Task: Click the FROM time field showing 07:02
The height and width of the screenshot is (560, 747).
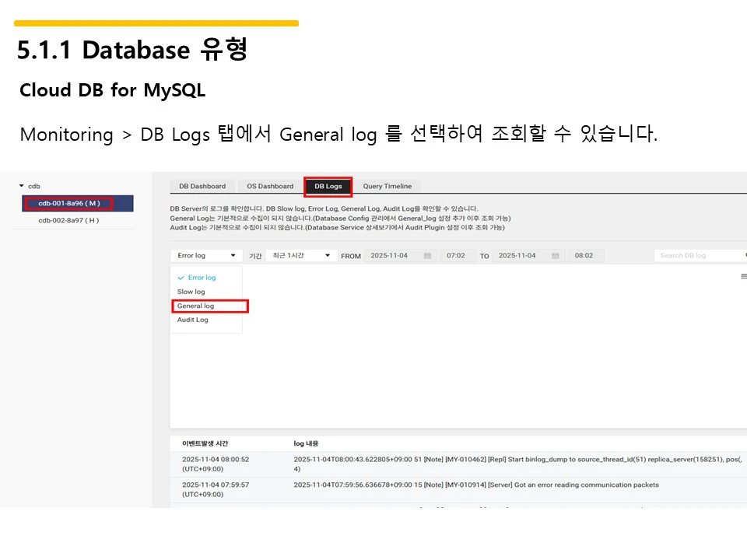Action: point(456,255)
